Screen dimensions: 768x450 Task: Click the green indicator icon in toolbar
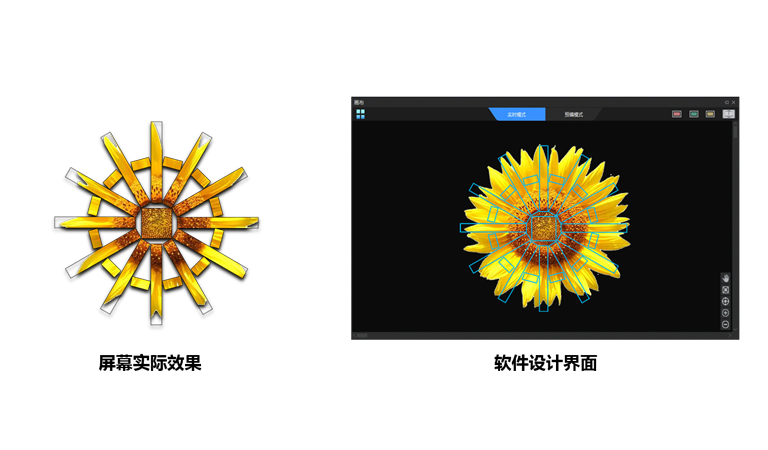[x=693, y=114]
